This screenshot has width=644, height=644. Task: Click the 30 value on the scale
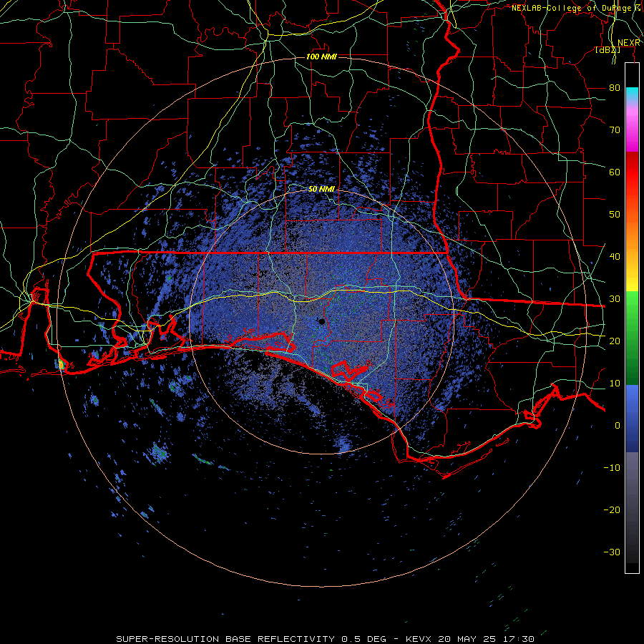[x=615, y=299]
